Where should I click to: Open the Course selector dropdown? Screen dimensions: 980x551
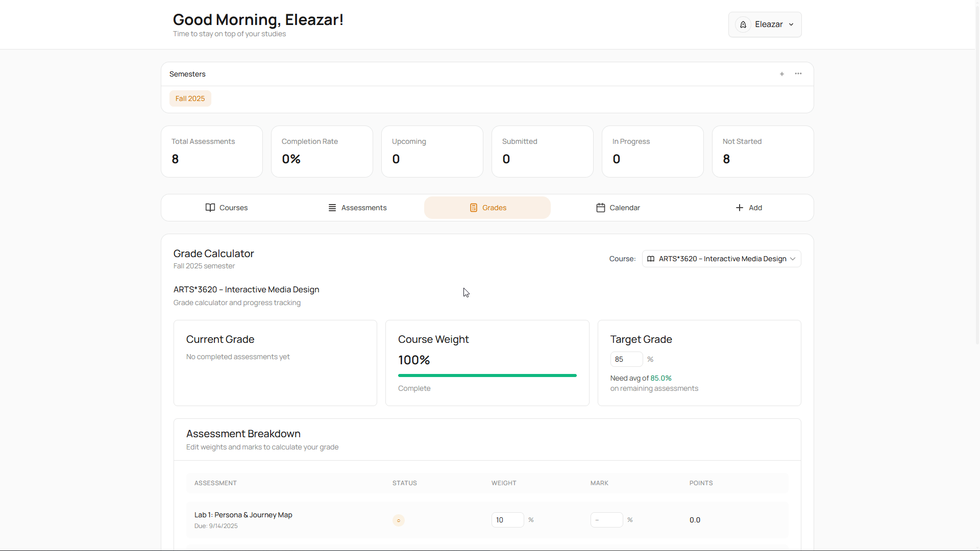pos(721,259)
